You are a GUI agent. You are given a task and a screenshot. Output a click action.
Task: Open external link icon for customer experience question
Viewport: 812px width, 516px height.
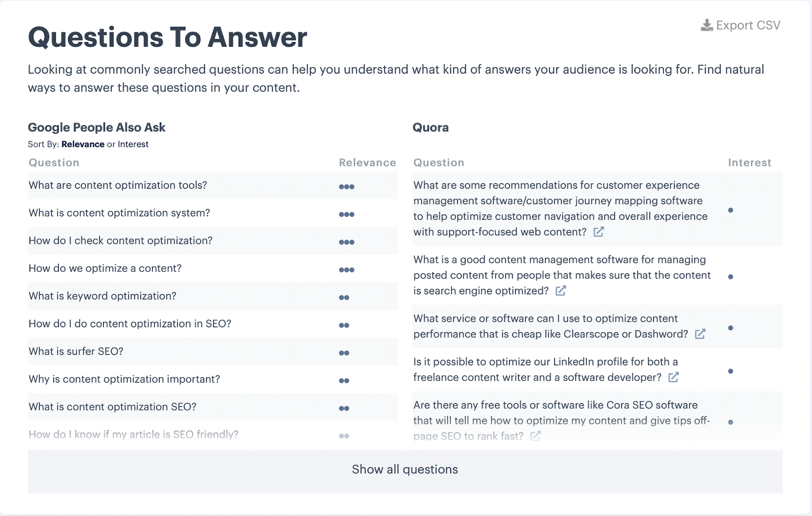coord(599,232)
